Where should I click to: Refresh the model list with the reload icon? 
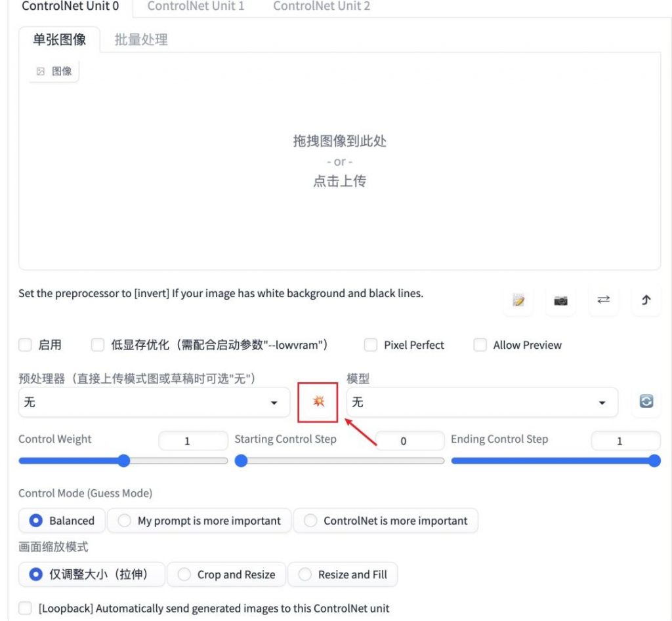click(646, 402)
